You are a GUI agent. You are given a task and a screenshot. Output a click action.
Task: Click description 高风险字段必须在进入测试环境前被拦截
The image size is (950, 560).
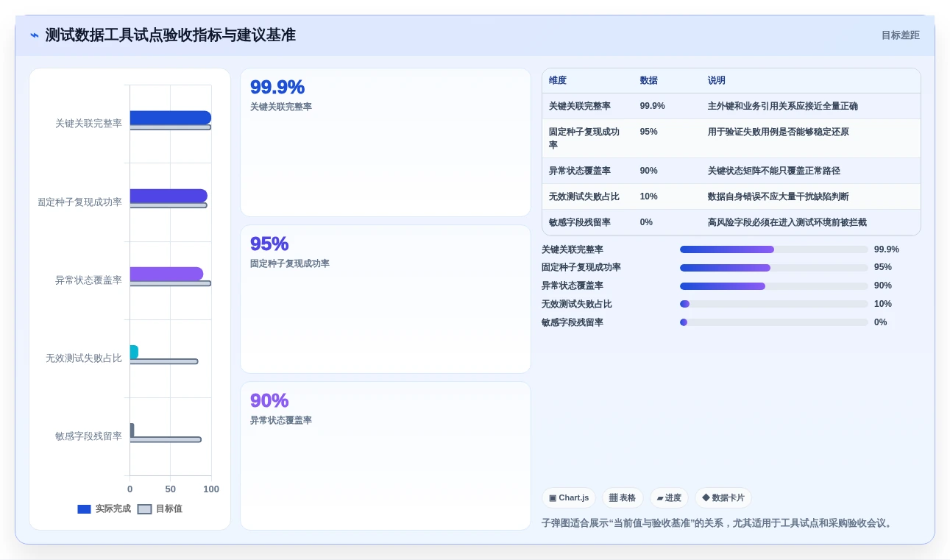[x=787, y=222]
